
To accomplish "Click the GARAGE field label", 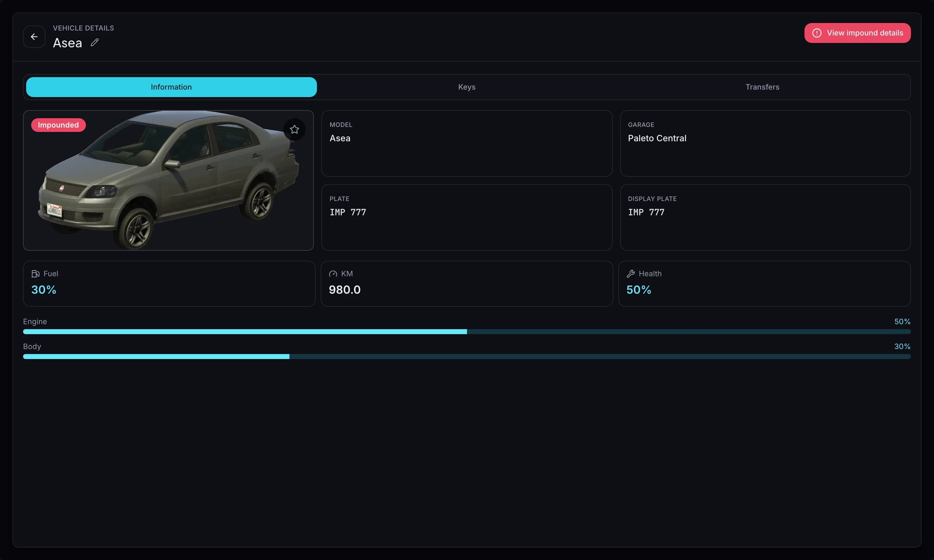I will coord(641,124).
